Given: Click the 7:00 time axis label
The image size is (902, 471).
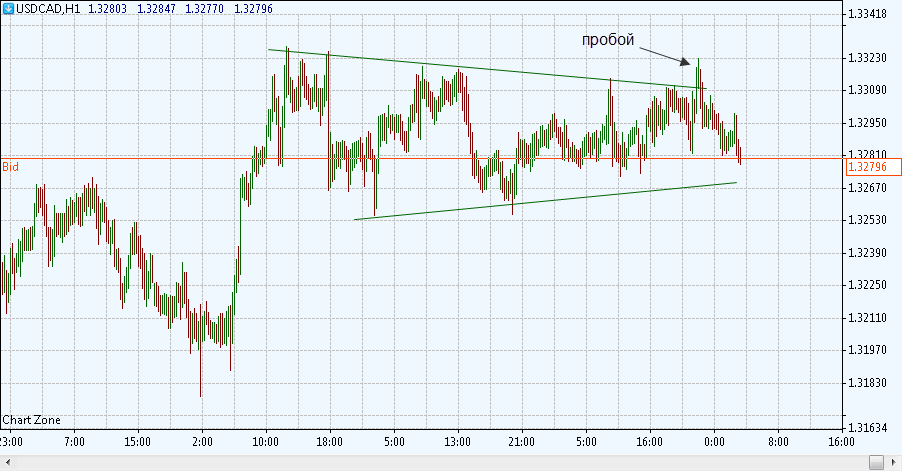Looking at the screenshot, I should point(74,442).
